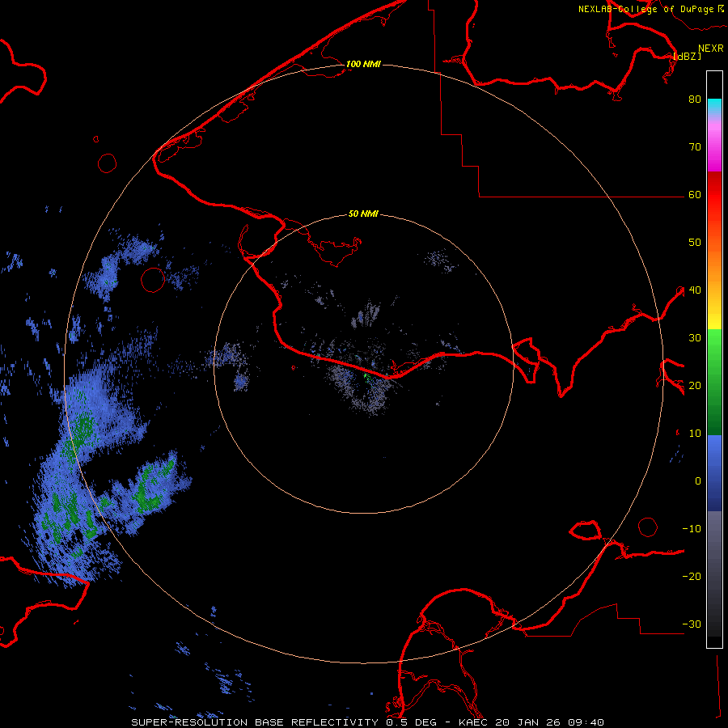
Task: Click the 20 dBZ value on the color scale
Action: click(695, 386)
